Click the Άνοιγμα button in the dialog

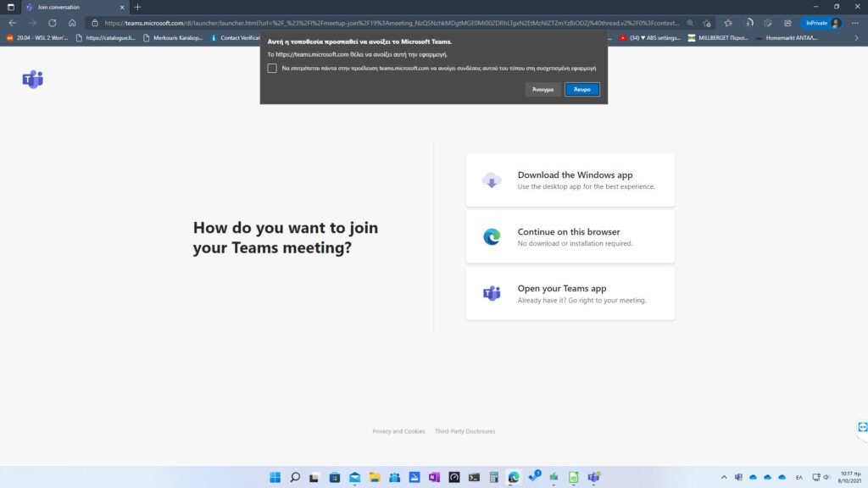542,89
